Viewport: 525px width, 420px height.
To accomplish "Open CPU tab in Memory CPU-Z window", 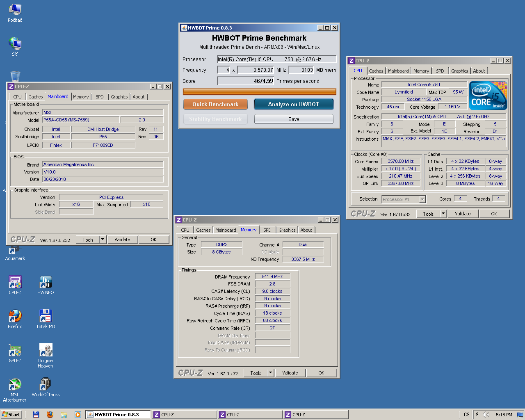I will (x=185, y=230).
